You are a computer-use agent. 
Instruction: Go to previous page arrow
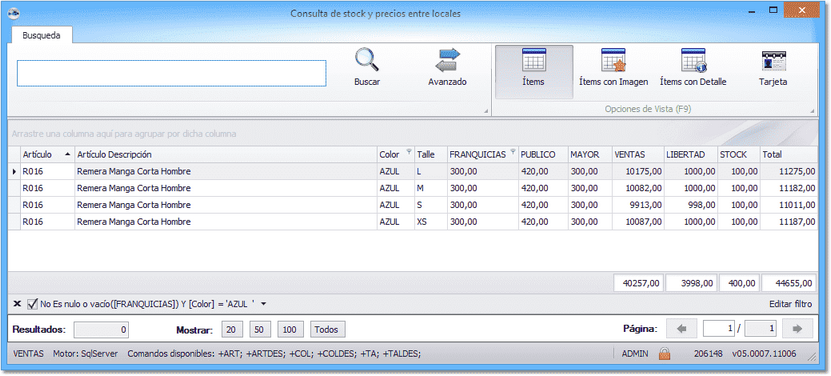[682, 329]
